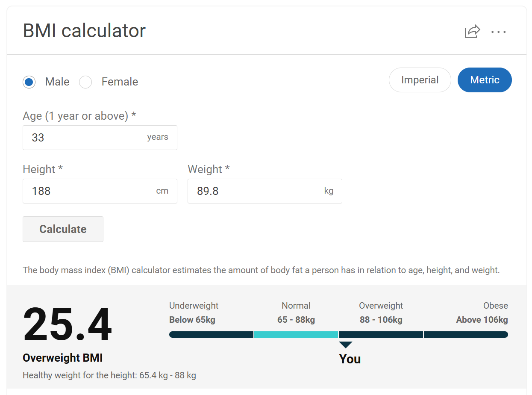Screen dimensions: 532x395
Task: Click the Calculate button
Action: click(x=63, y=229)
